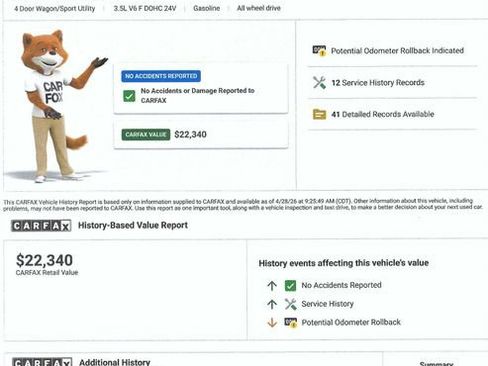
Task: Click the CARFAX logo beside History-Based Value Report
Action: pos(41,226)
